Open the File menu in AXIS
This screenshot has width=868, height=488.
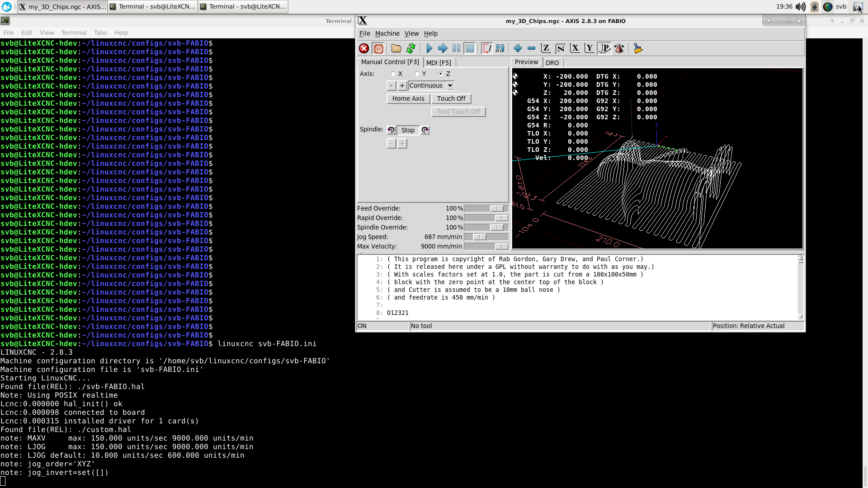[x=364, y=33]
